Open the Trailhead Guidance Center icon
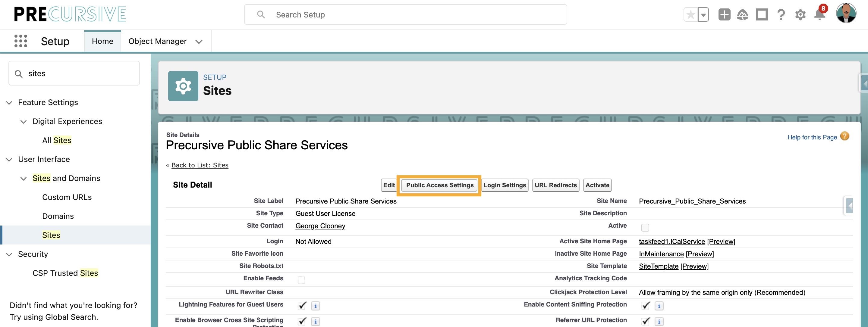 (x=743, y=14)
